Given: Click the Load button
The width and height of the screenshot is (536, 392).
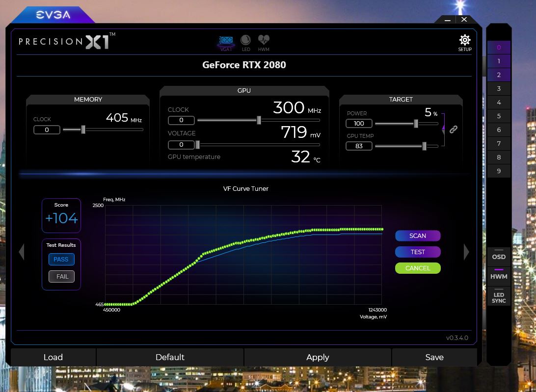Looking at the screenshot, I should coord(53,357).
